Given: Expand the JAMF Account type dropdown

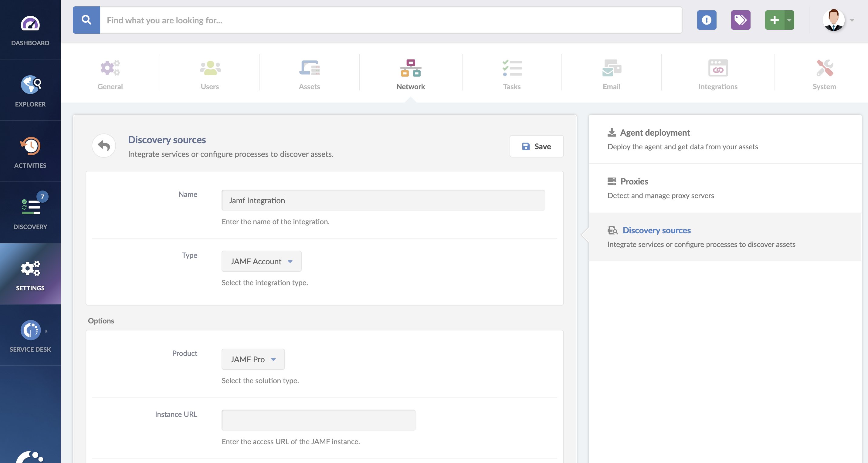Looking at the screenshot, I should click(290, 261).
